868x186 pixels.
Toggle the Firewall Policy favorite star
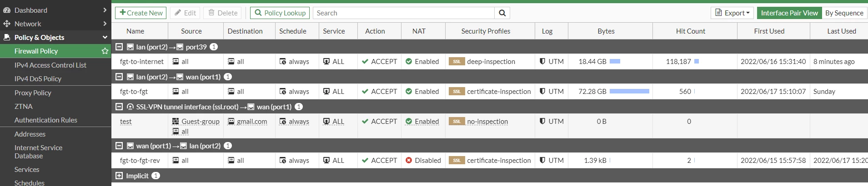(x=105, y=51)
